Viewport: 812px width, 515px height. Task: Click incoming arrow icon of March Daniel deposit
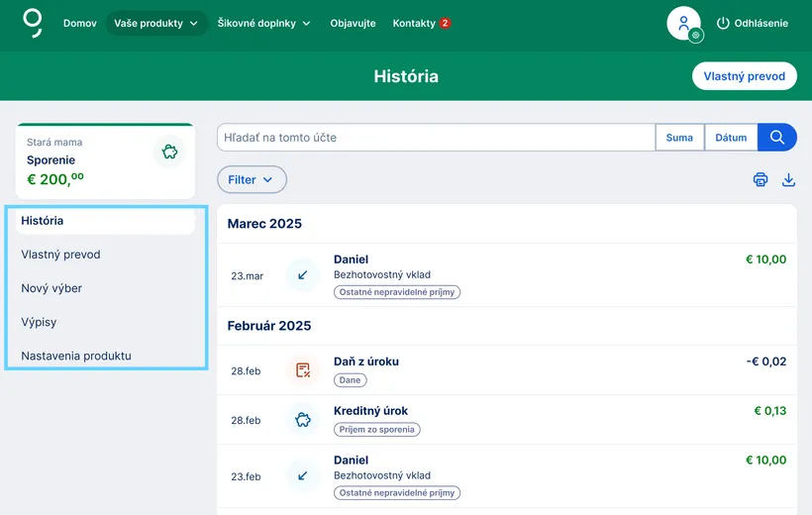click(x=303, y=275)
